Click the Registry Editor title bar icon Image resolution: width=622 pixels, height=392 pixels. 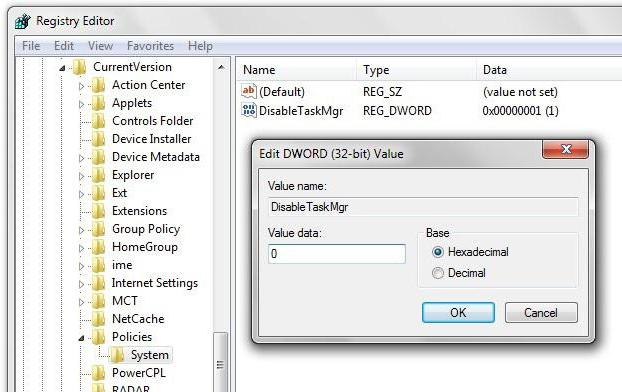coord(23,21)
